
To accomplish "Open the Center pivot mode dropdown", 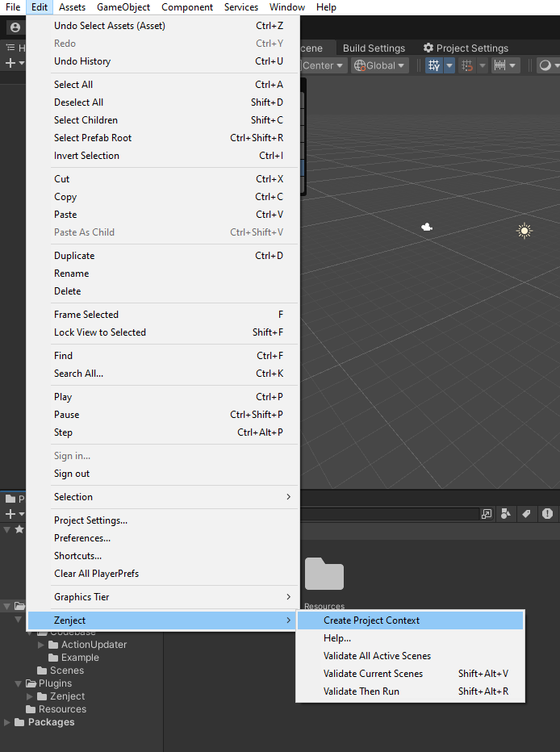I will point(322,65).
